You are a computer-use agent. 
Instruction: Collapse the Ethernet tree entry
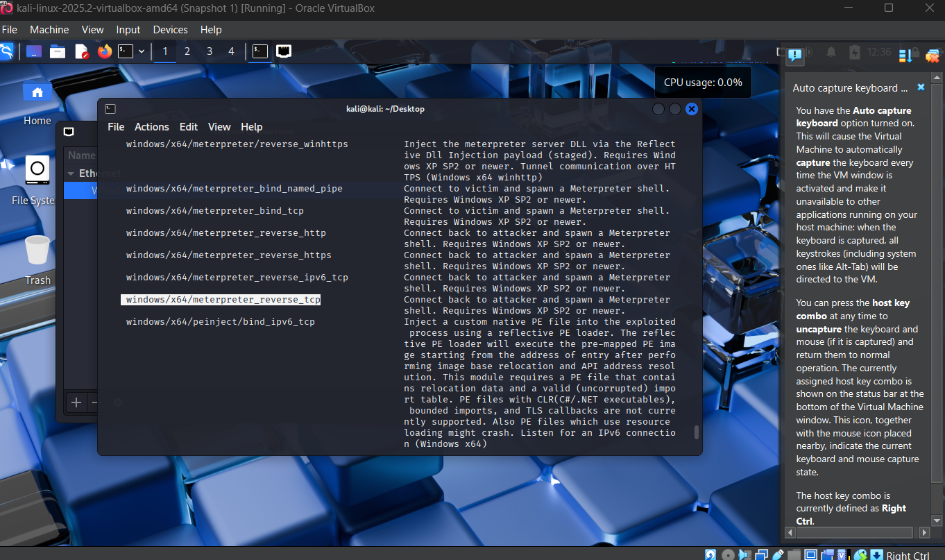click(71, 172)
